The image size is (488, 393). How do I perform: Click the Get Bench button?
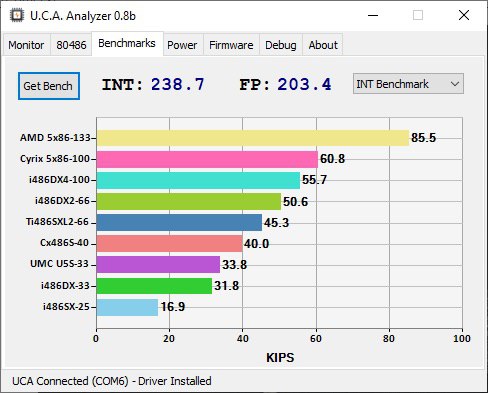pyautogui.click(x=49, y=86)
